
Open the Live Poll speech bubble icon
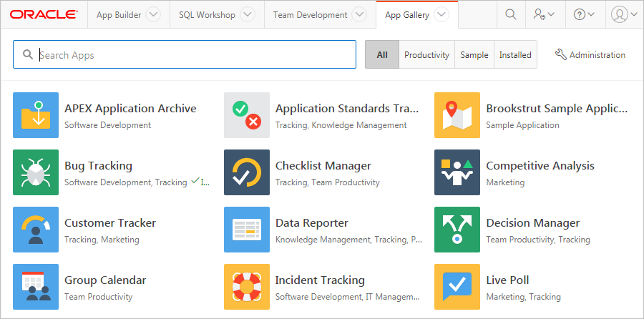click(x=457, y=287)
